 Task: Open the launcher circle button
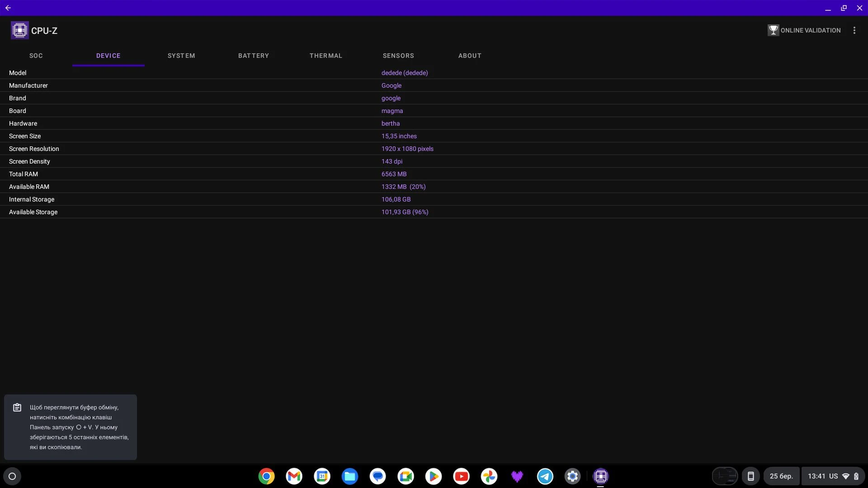tap(12, 476)
